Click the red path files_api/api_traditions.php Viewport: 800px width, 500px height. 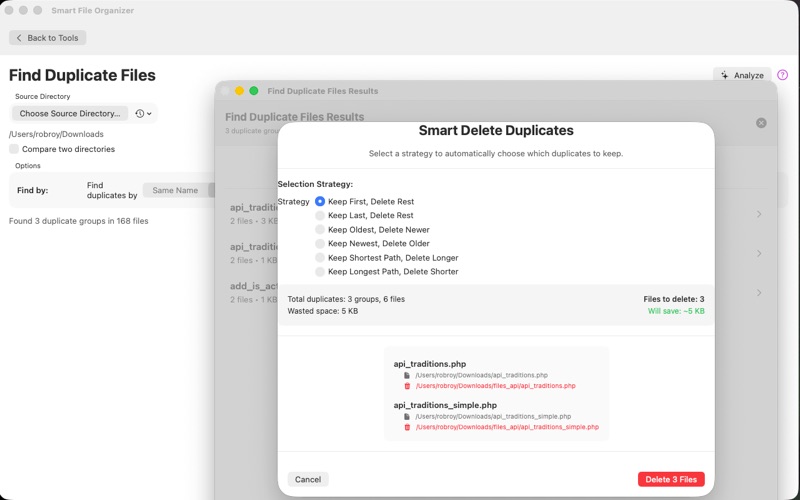(495, 386)
